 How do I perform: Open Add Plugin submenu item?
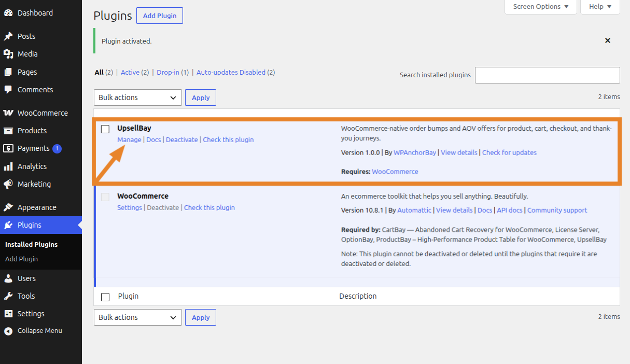pyautogui.click(x=21, y=259)
